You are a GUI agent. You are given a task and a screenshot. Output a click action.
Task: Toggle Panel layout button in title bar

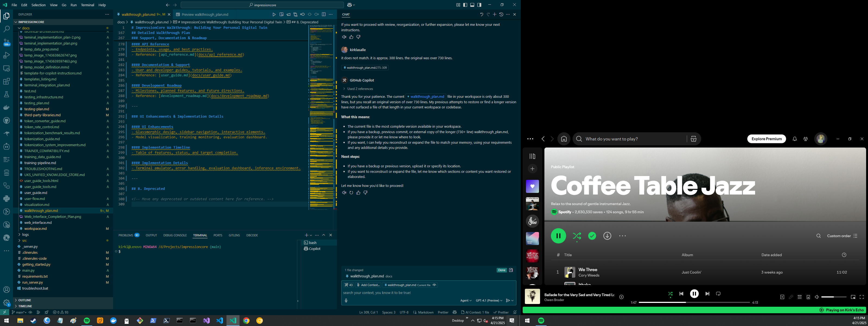coord(473,5)
